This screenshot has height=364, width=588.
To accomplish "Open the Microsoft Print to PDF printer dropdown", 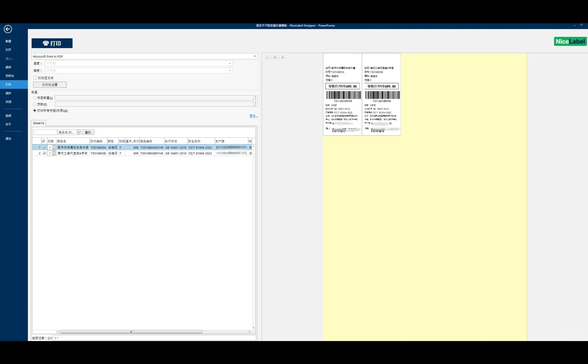I will [x=255, y=56].
